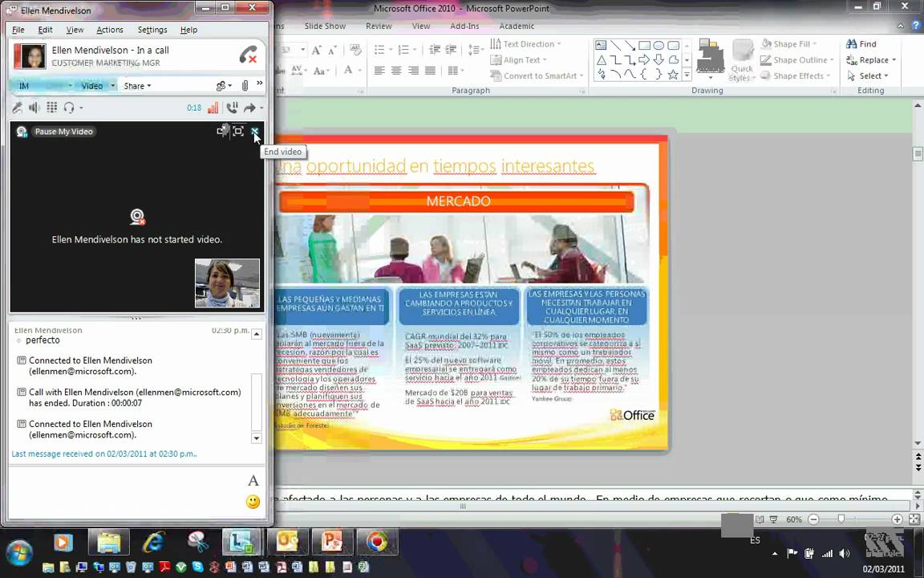The image size is (924, 578).
Task: Align text left in Paragraph group
Action: click(x=379, y=71)
